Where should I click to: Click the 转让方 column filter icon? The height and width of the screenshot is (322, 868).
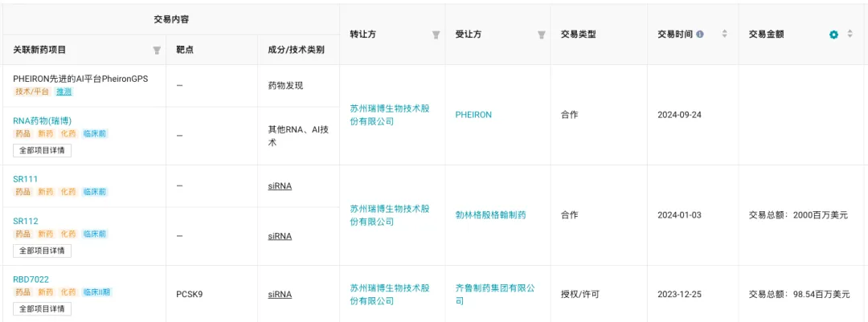436,35
